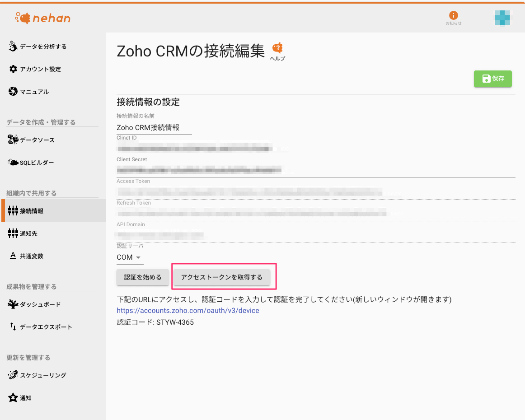Click the Access Token field
Image resolution: width=525 pixels, height=420 pixels.
316,192
